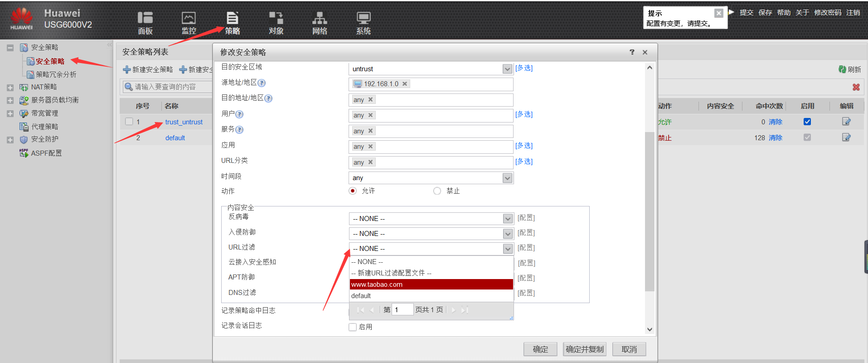The height and width of the screenshot is (363, 868).
Task: Select the 允许 radio button
Action: point(353,191)
